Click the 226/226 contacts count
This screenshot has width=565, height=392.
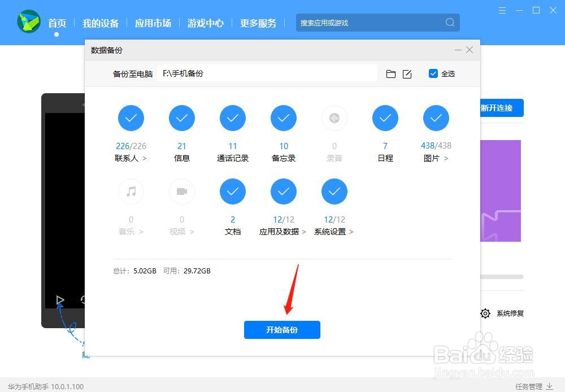[x=131, y=146]
